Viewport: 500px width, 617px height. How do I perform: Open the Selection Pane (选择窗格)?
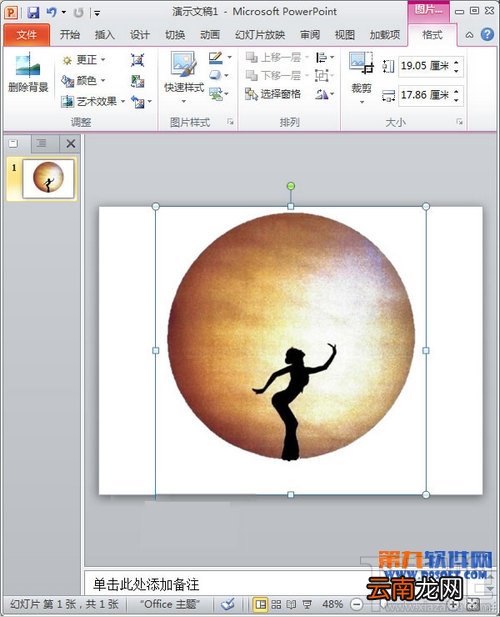tap(273, 94)
